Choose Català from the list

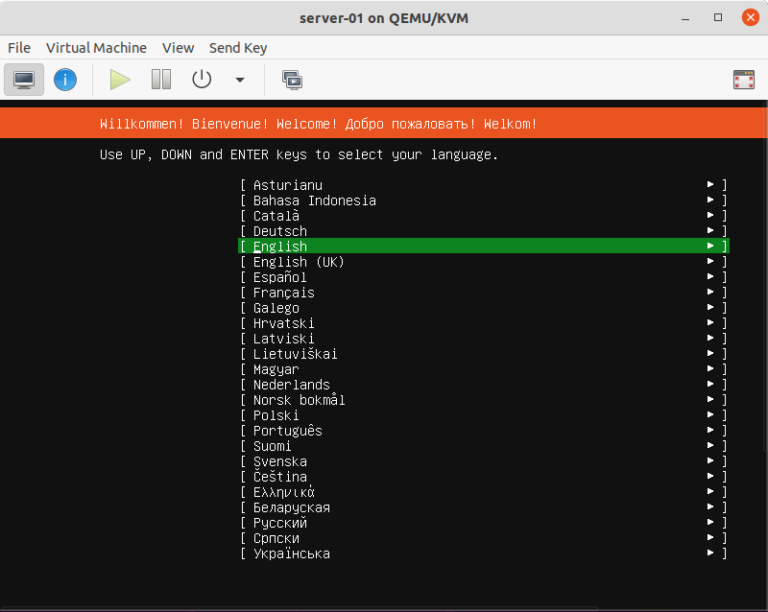[x=483, y=216]
